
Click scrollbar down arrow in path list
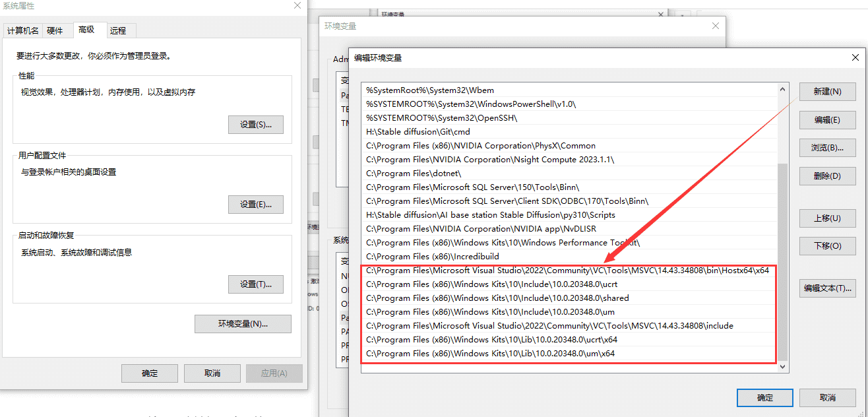click(x=783, y=367)
